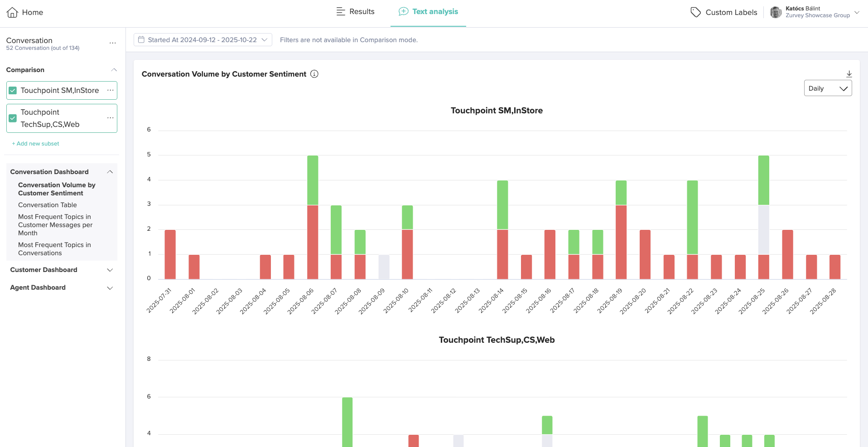Open the Conversation three-dot options menu
The width and height of the screenshot is (868, 447).
tap(113, 43)
